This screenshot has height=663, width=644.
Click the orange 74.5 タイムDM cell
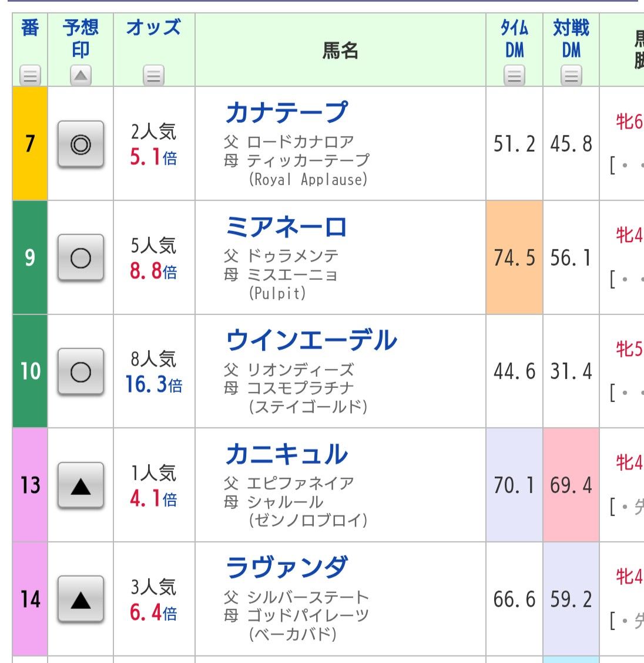[514, 257]
